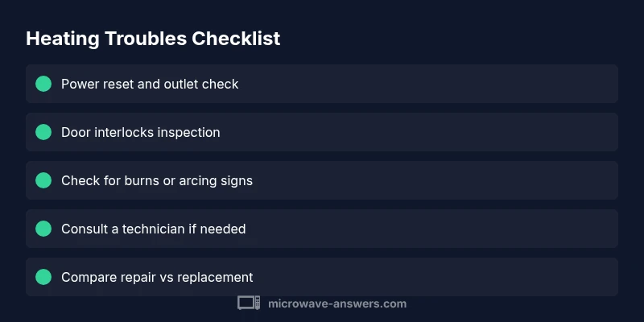The height and width of the screenshot is (322, 644).
Task: Open the microwave-answers.com link
Action: [x=336, y=303]
